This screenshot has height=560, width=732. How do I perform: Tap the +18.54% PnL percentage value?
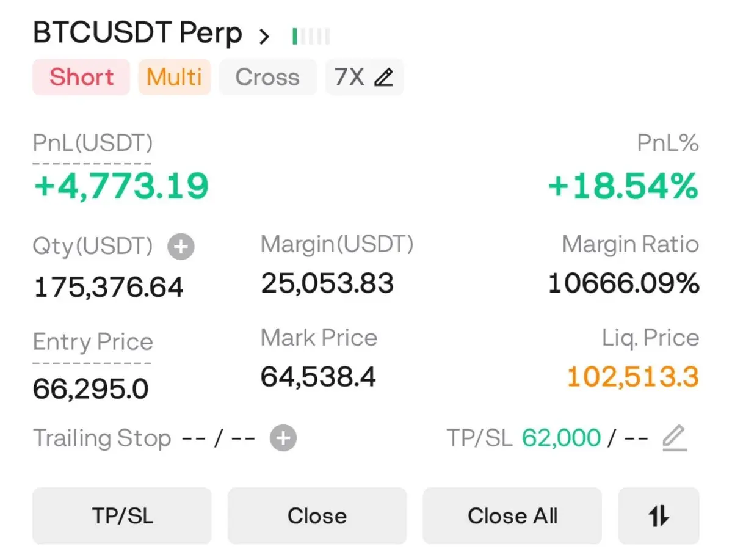point(623,186)
